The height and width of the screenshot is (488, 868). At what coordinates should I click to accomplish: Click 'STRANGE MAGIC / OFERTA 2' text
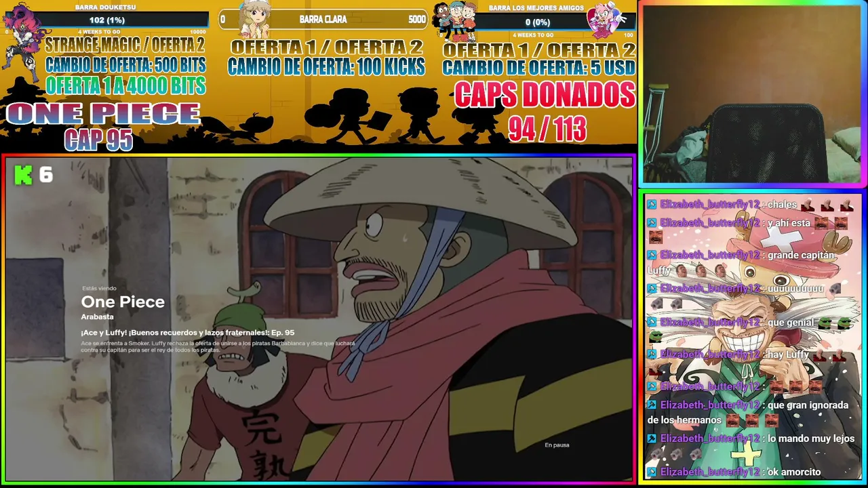(125, 46)
